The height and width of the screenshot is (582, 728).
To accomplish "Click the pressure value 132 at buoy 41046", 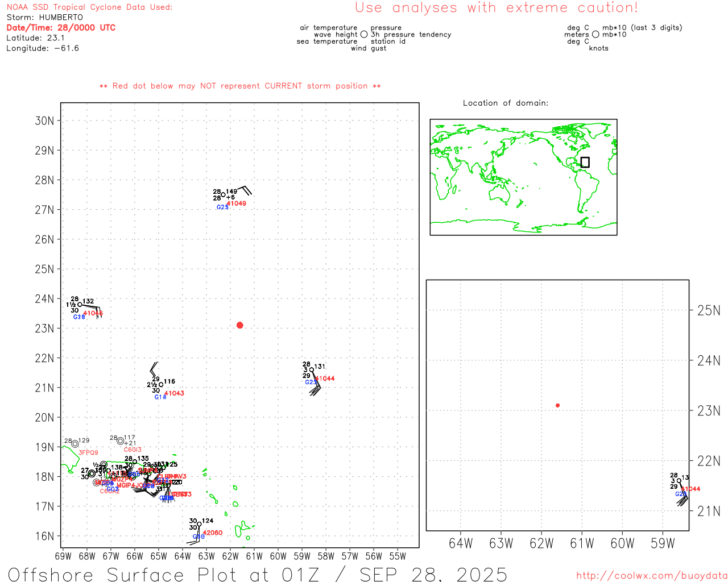I will click(88, 302).
